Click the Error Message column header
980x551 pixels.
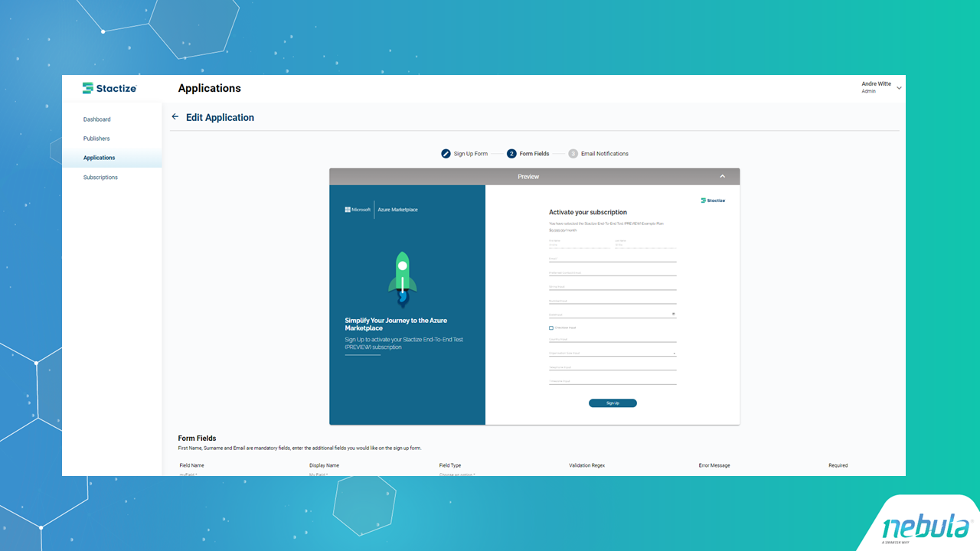[714, 465]
